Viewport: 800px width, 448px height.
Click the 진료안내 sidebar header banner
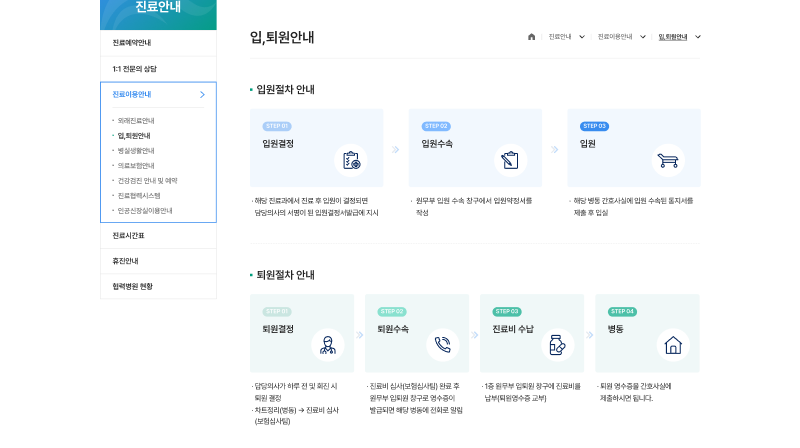(x=158, y=14)
